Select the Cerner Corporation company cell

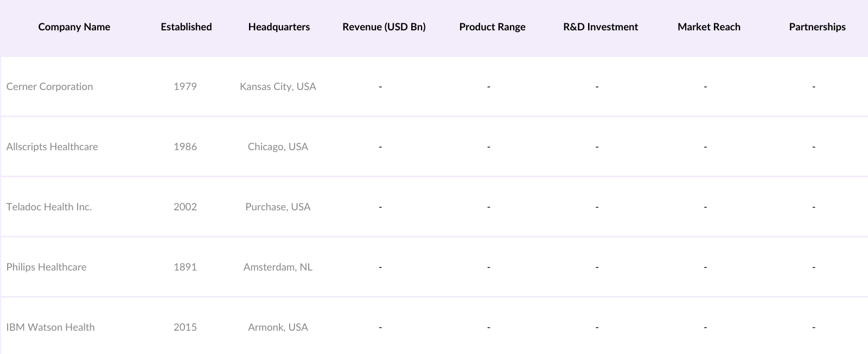[x=49, y=87]
